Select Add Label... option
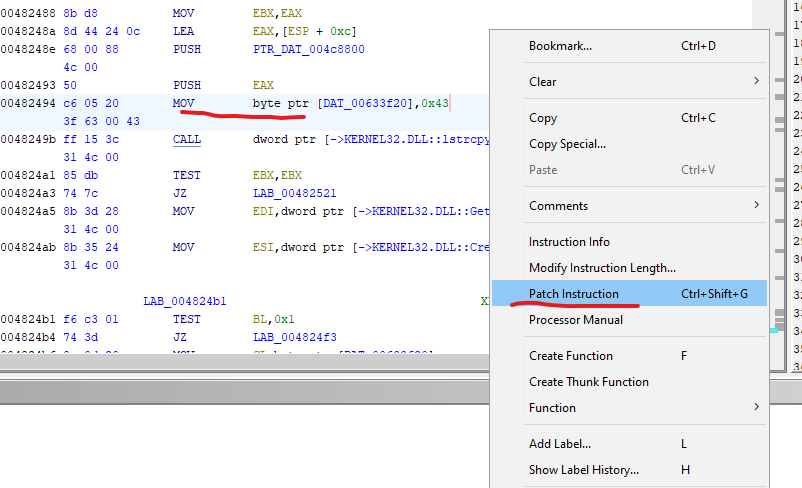The height and width of the screenshot is (488, 802). (x=559, y=444)
